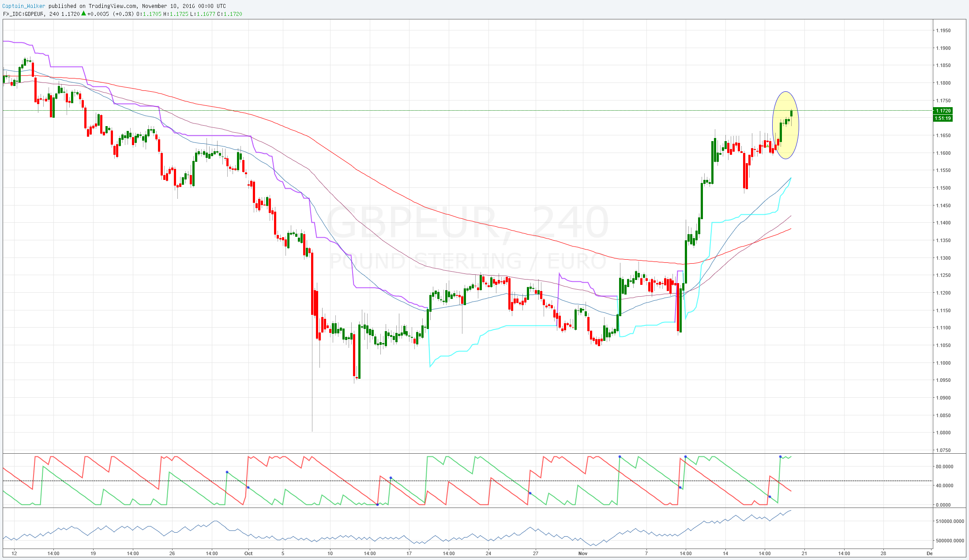Click the open value O:1.1705
969x560 pixels.
pos(149,14)
